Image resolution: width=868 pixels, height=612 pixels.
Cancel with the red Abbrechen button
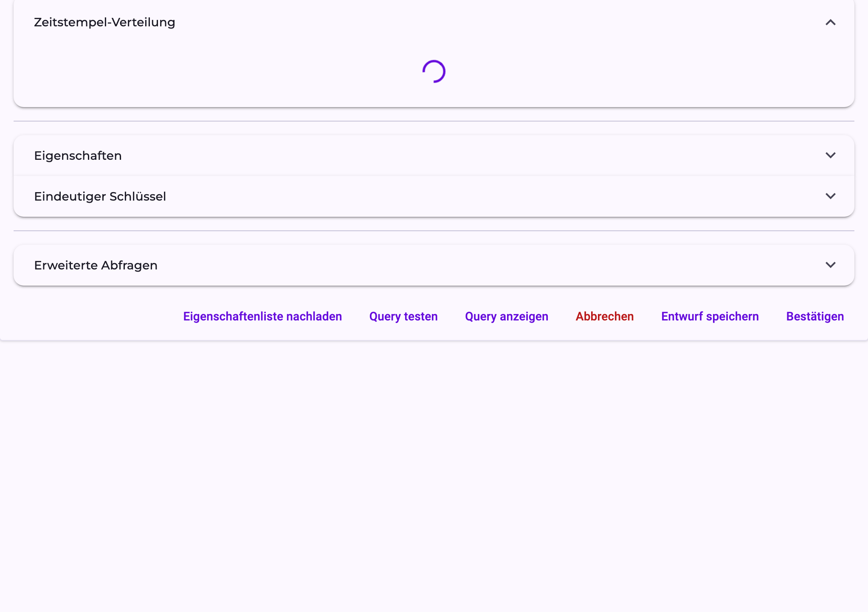pyautogui.click(x=605, y=317)
